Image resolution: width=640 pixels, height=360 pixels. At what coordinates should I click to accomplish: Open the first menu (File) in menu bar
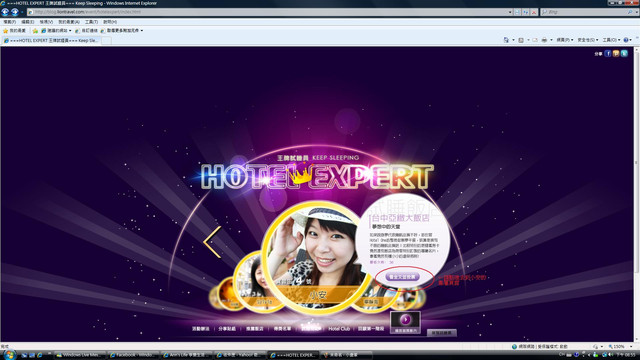click(9, 22)
